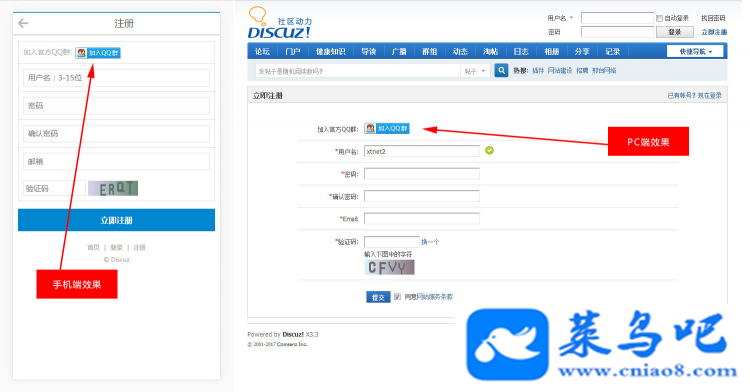
Task: Focus the mobile 密码 field
Action: pyautogui.click(x=116, y=106)
